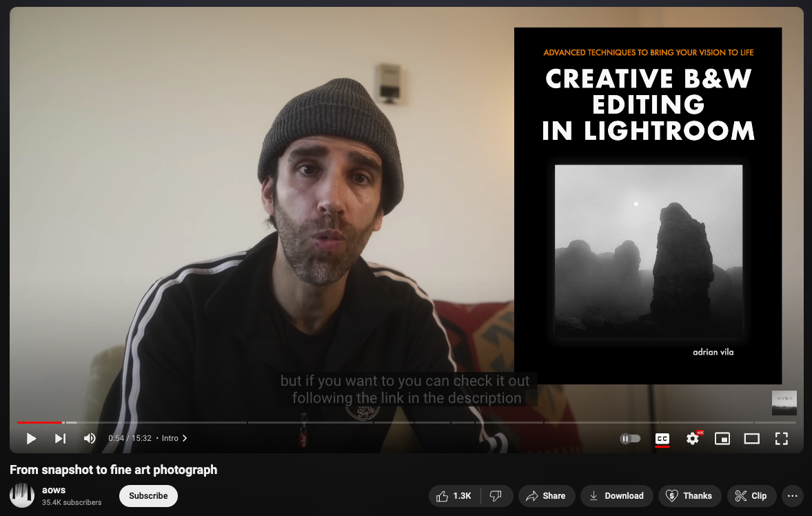Enable miniplayer mode
The width and height of the screenshot is (812, 516).
[x=722, y=438]
